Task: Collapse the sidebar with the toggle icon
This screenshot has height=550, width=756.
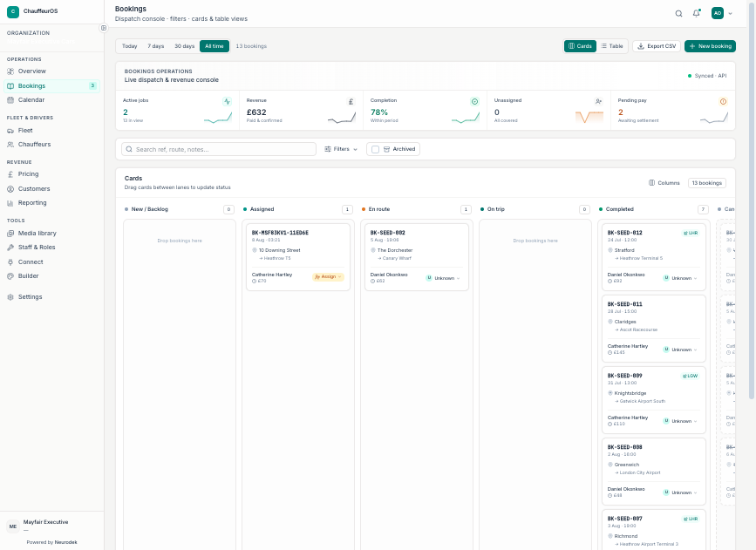Action: tap(103, 28)
